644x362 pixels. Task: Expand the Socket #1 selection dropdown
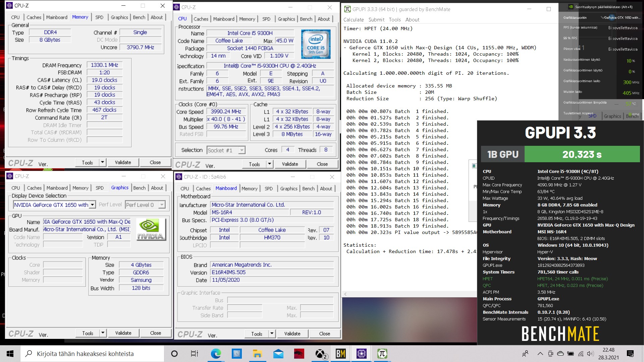coord(241,150)
